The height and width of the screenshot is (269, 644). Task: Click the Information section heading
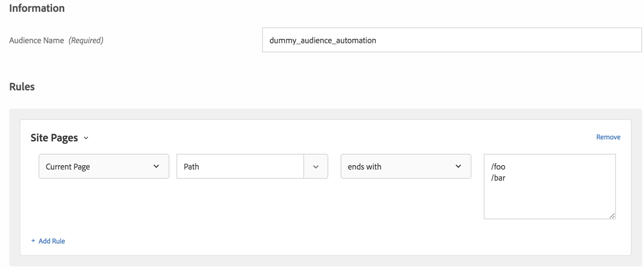pos(37,8)
